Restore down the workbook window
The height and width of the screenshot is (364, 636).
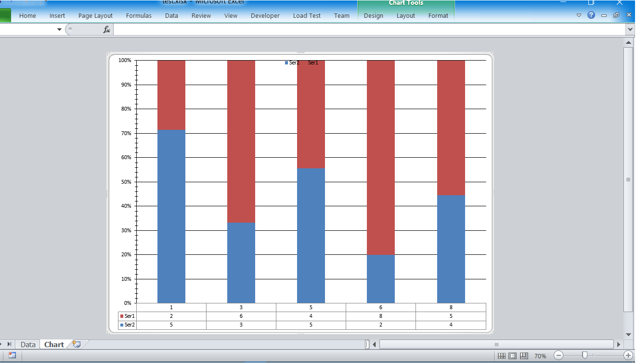[x=616, y=15]
